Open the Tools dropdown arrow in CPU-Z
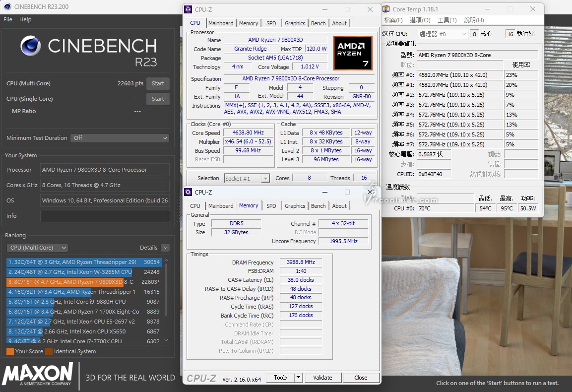The width and height of the screenshot is (572, 392). coord(298,378)
